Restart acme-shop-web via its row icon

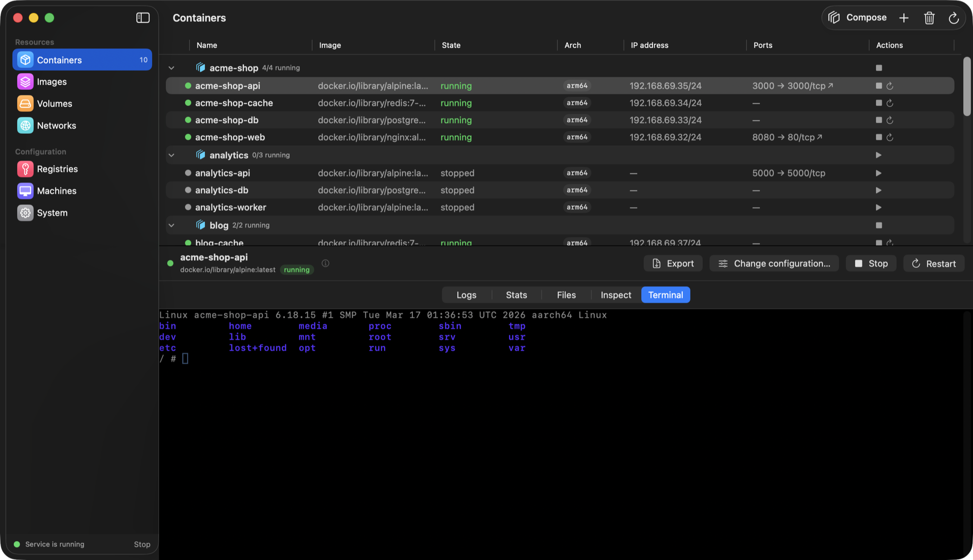[890, 137]
